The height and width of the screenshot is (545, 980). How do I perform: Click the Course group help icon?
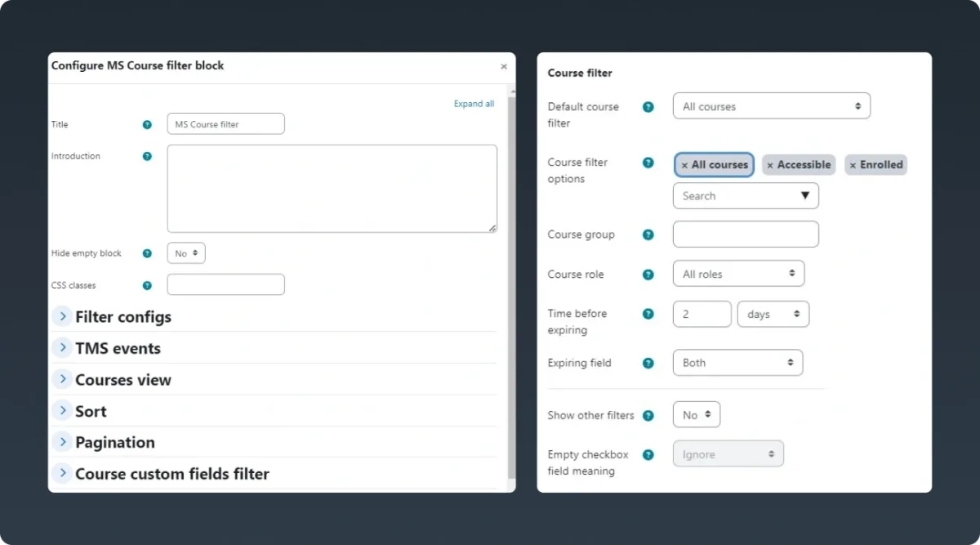click(x=648, y=235)
